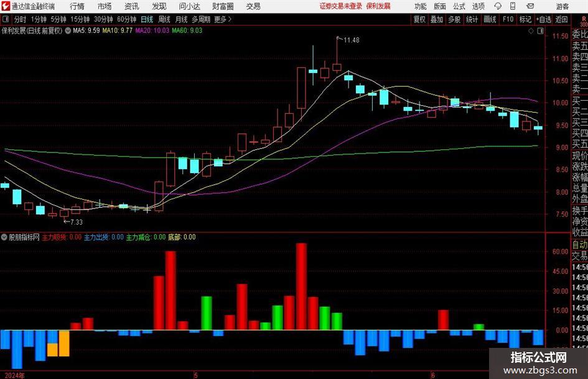Open the 市场 menu

click(105, 6)
